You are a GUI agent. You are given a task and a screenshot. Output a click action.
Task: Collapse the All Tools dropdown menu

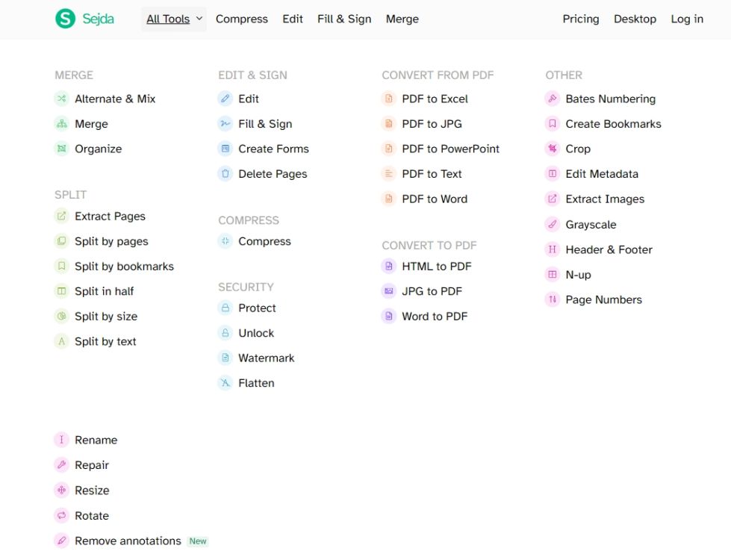174,19
